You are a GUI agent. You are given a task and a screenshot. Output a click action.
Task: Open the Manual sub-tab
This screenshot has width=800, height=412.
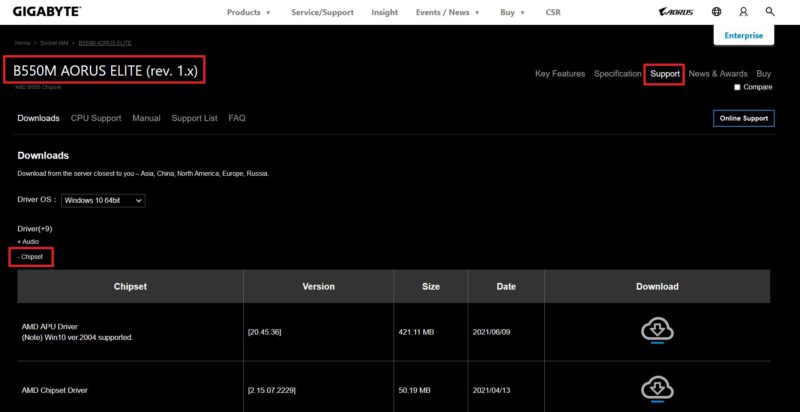146,118
